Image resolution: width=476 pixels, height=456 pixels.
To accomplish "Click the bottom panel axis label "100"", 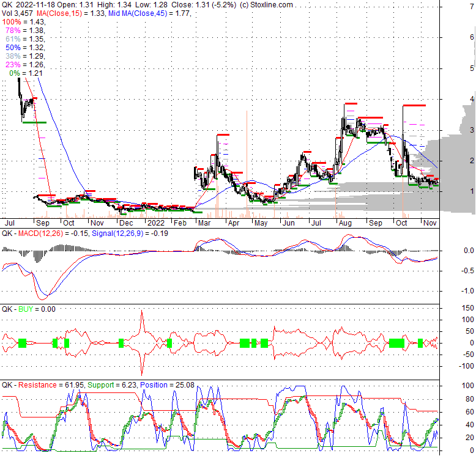I will 468,386.
